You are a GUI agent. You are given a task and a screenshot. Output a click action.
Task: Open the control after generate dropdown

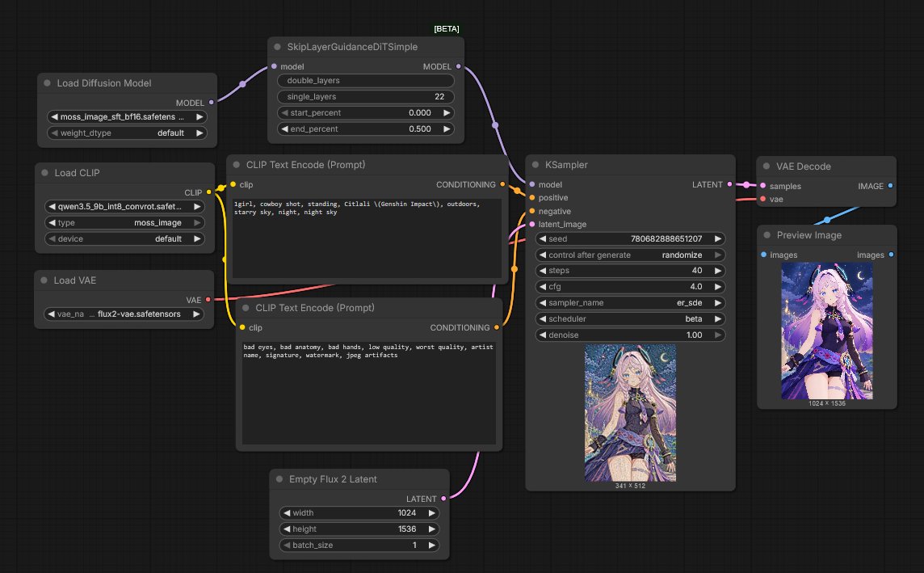pyautogui.click(x=630, y=255)
